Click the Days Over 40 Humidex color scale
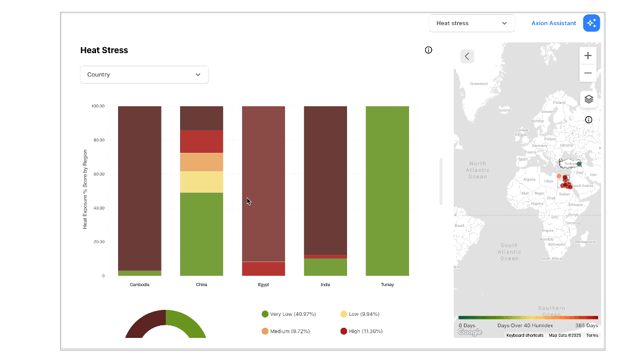 click(528, 318)
